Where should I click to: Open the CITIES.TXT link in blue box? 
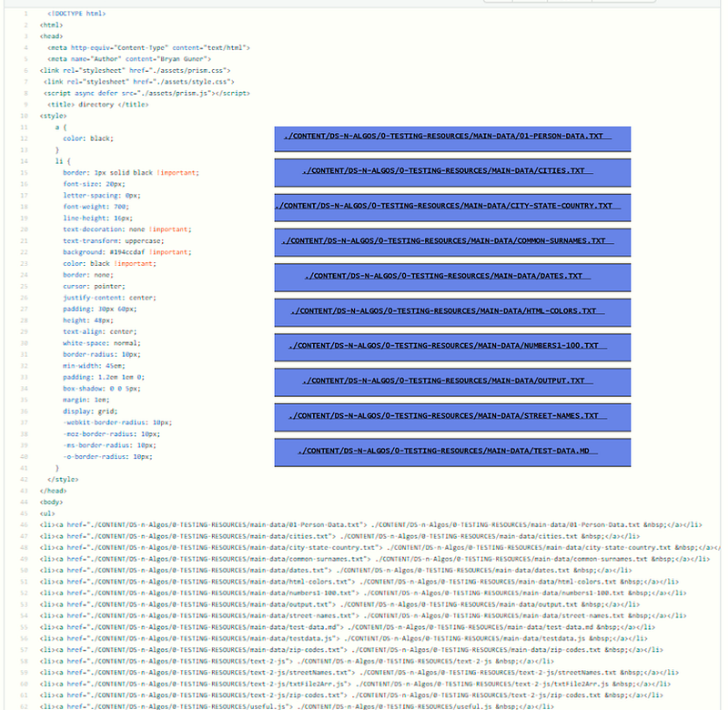(x=448, y=171)
